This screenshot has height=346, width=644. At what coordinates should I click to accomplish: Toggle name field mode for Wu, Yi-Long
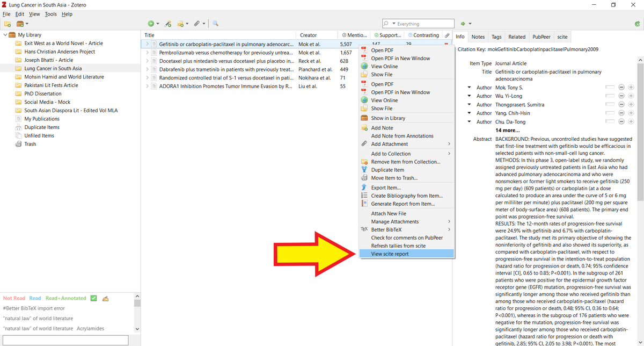[609, 96]
